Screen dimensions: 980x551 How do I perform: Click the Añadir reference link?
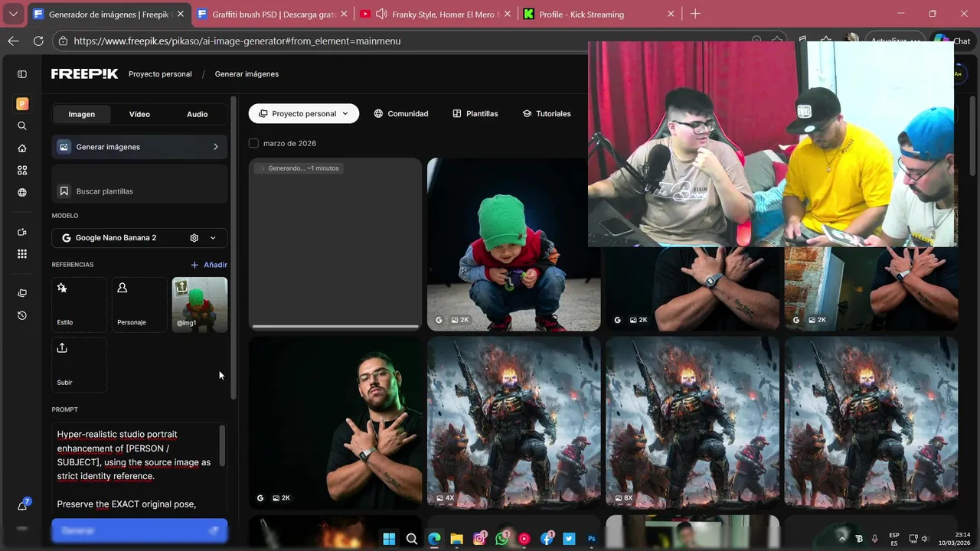[x=209, y=265]
